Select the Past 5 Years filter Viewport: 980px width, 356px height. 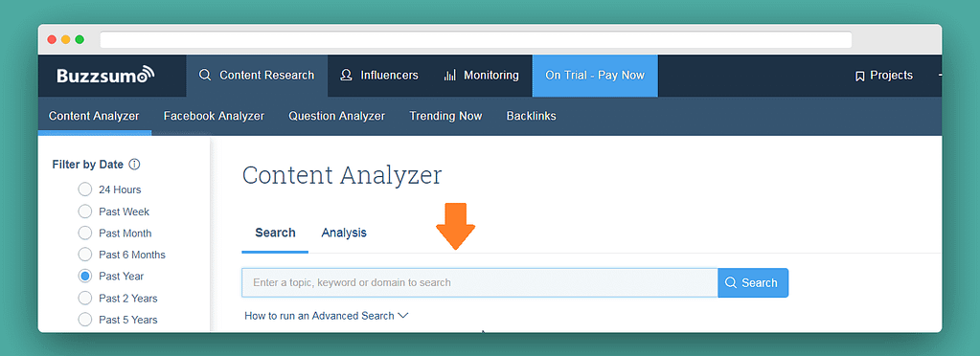tap(85, 319)
